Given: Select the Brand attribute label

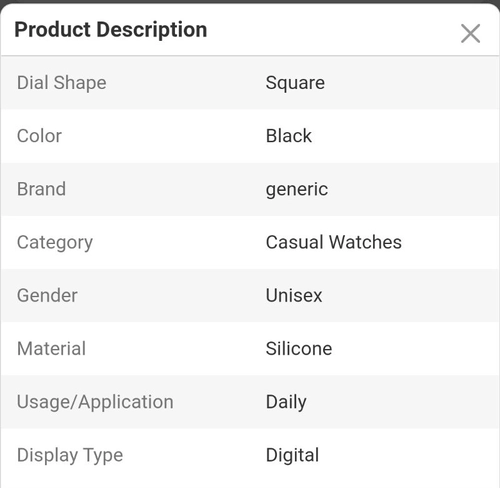Looking at the screenshot, I should pyautogui.click(x=41, y=189).
